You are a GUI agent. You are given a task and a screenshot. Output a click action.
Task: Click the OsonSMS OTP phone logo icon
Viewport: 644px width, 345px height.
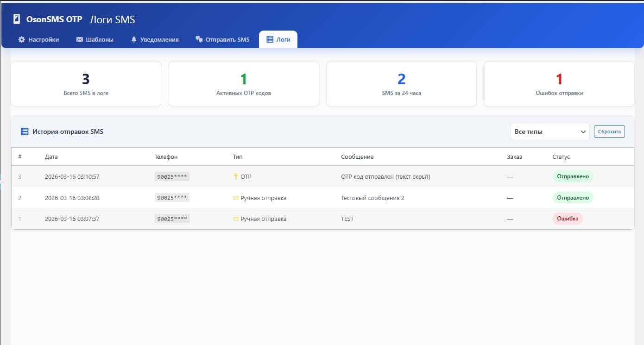coord(17,19)
